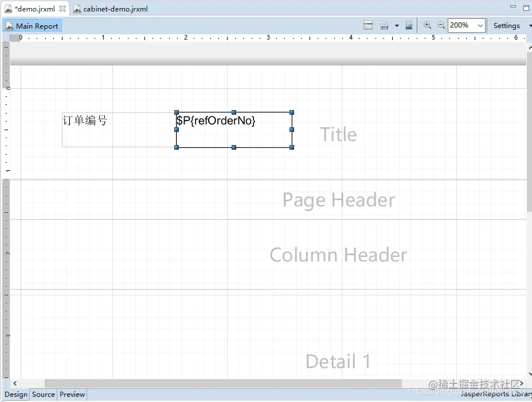Click the top-left resize handle of selected field
Image resolution: width=532 pixels, height=402 pixels.
pos(177,112)
